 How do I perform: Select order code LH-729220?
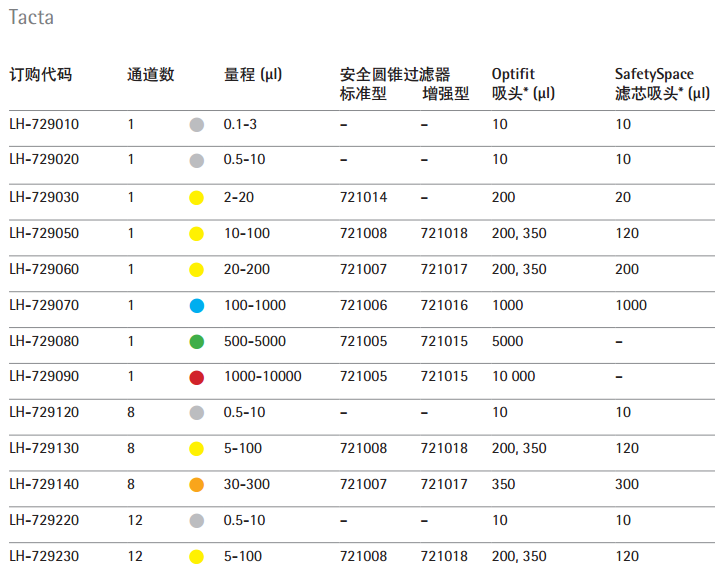coord(44,521)
